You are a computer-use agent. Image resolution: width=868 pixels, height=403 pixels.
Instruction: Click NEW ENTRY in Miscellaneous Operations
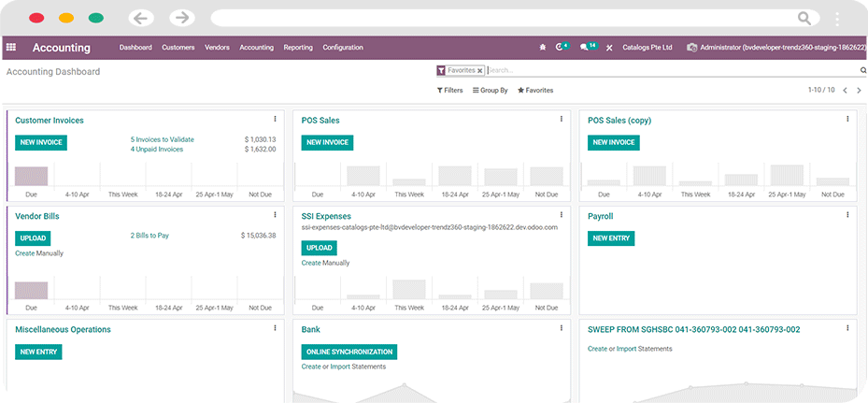[x=38, y=352]
